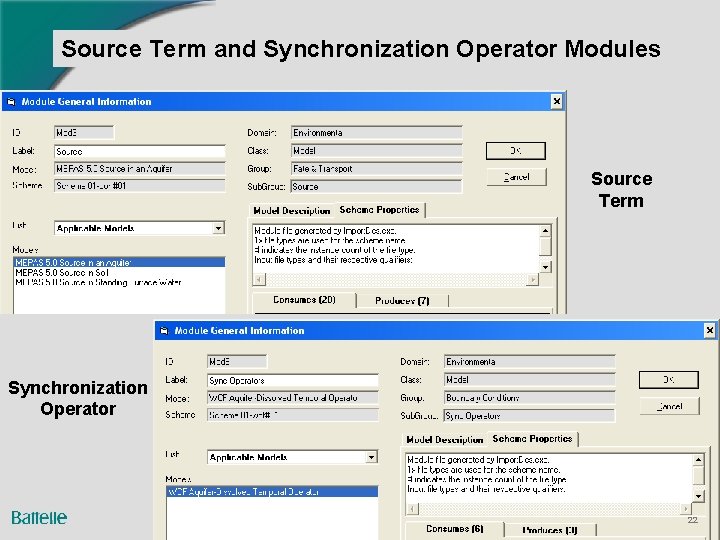Click the Domain field in the Source Term dialog

click(x=377, y=133)
